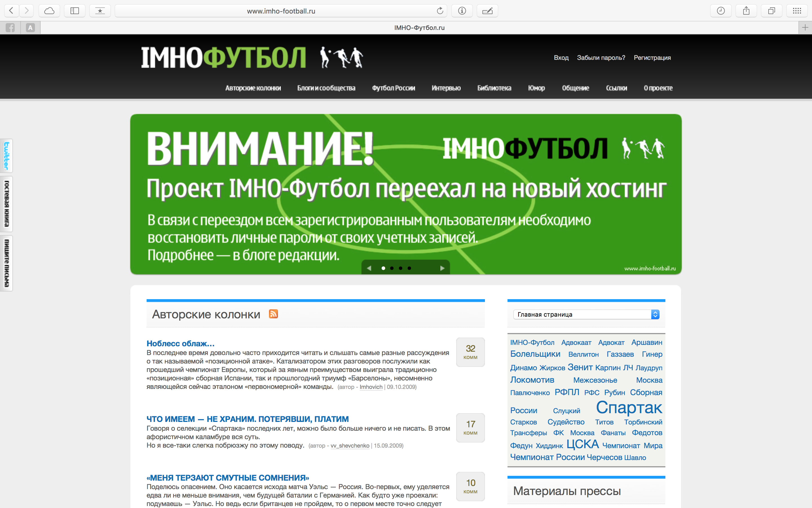812x508 pixels.
Task: Click the pencil annotate toolbar icon
Action: 487,11
